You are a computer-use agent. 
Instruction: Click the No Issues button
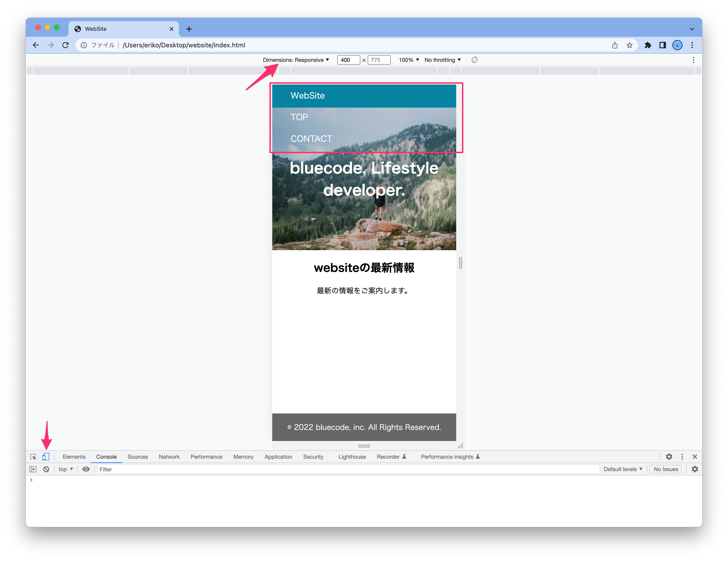(666, 469)
